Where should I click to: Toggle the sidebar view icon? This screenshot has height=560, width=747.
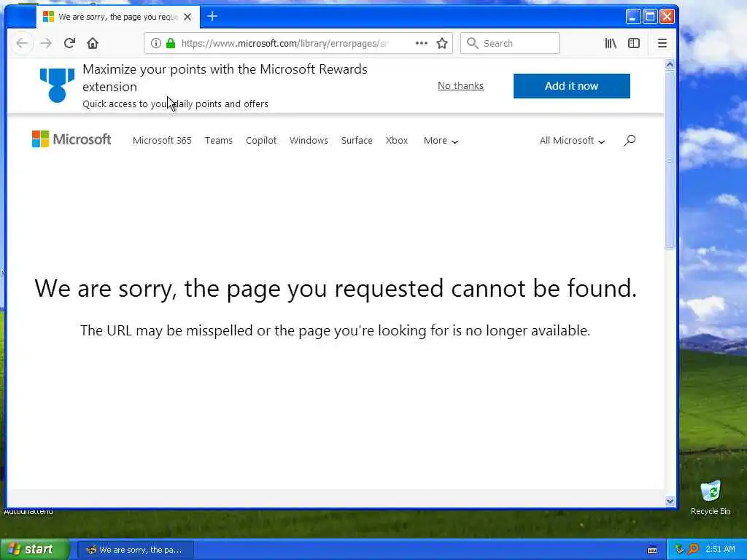634,43
